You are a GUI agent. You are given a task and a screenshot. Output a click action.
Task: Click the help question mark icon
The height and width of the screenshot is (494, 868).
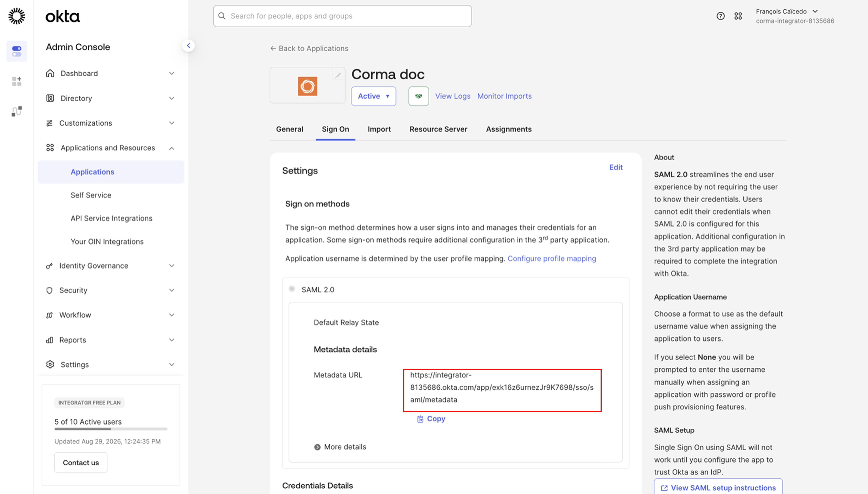click(x=720, y=16)
